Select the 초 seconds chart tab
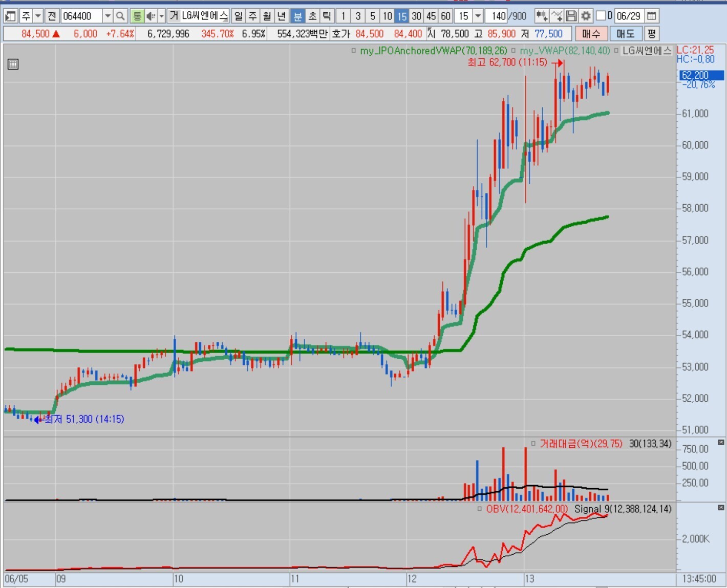The width and height of the screenshot is (727, 588). pyautogui.click(x=312, y=16)
